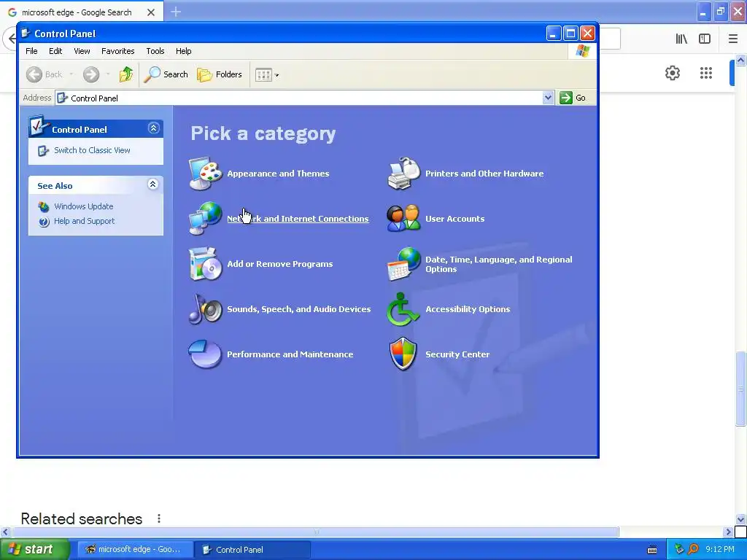Viewport: 747px width, 560px height.
Task: Open the Security Center shield icon
Action: pyautogui.click(x=403, y=354)
